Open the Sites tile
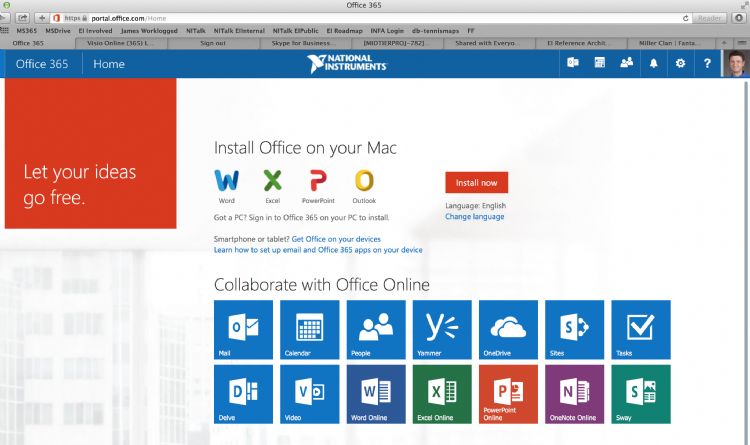Viewport: 750px width, 445px height. click(574, 330)
